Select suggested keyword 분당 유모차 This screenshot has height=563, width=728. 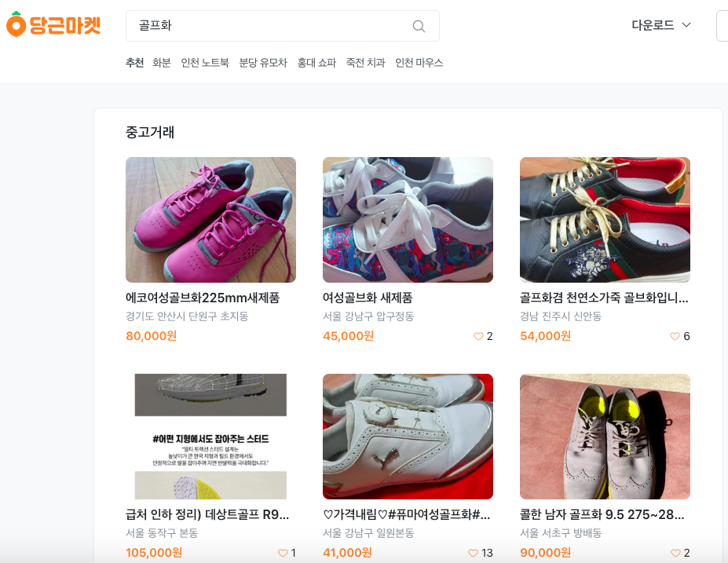click(x=263, y=63)
